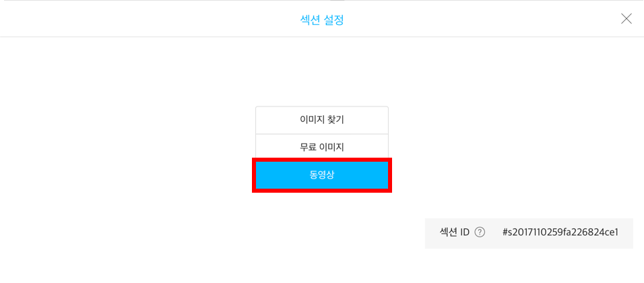The width and height of the screenshot is (644, 283).
Task: Click the middle entry 무료 이미지
Action: coord(322,148)
